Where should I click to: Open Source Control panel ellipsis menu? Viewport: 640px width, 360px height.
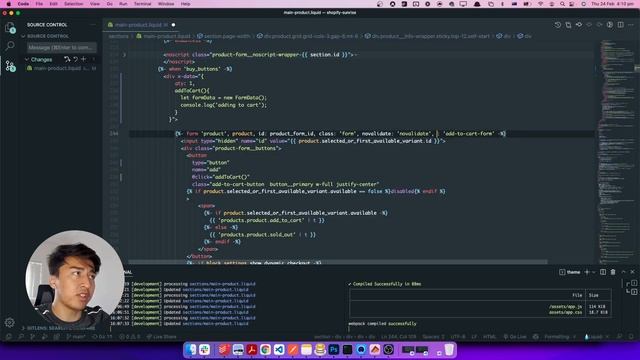tap(93, 25)
